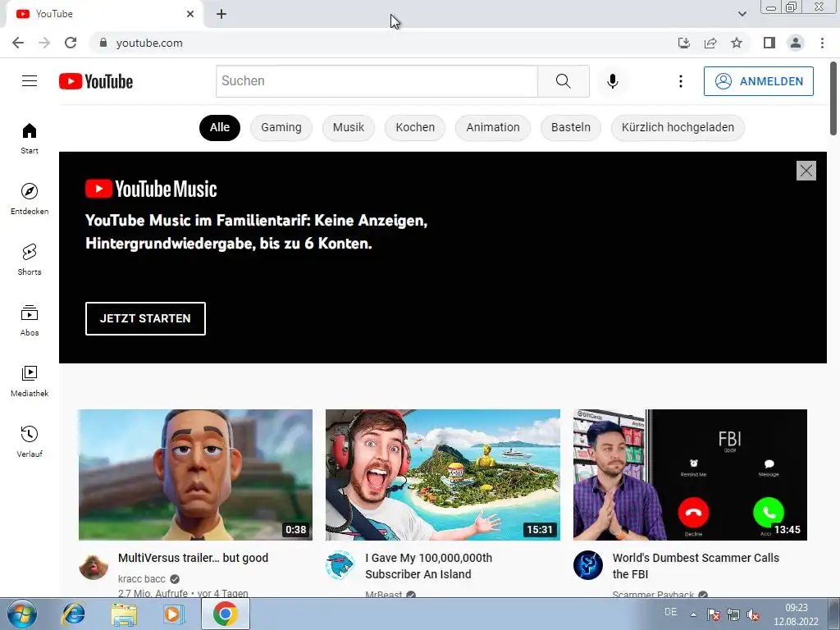The image size is (840, 630).
Task: View site information lock icon
Action: tap(103, 43)
